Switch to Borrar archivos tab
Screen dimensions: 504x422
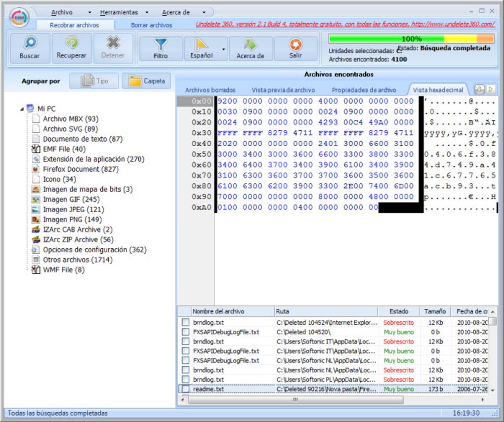151,25
